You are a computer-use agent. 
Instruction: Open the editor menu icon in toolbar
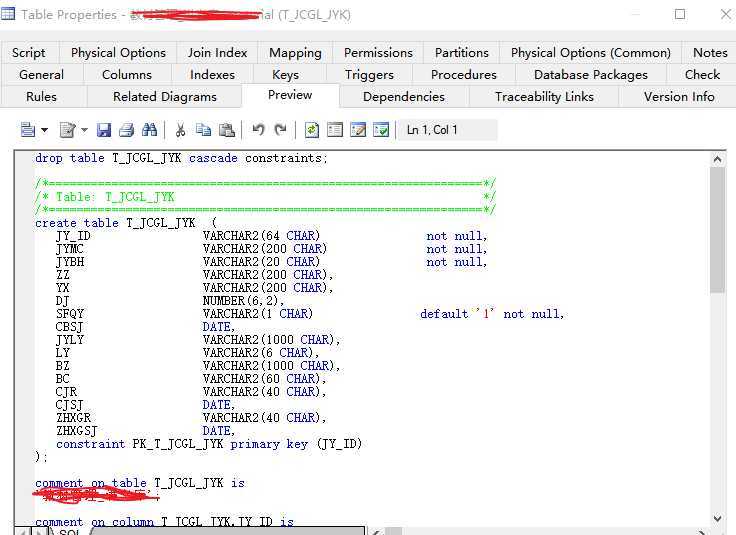pos(28,130)
